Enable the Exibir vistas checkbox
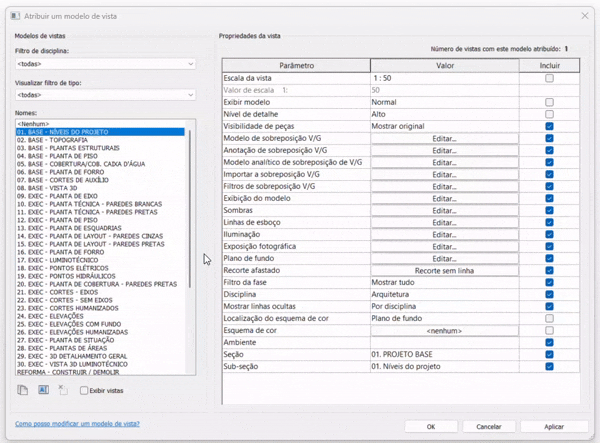 (x=85, y=391)
